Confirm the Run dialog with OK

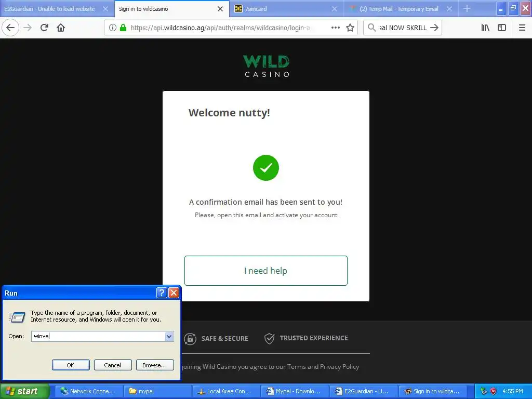click(x=71, y=365)
